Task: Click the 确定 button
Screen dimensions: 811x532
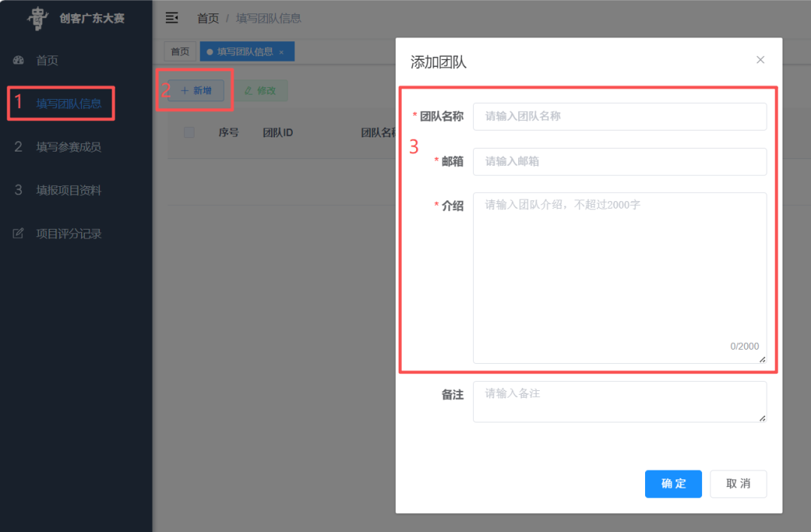Action: [673, 483]
